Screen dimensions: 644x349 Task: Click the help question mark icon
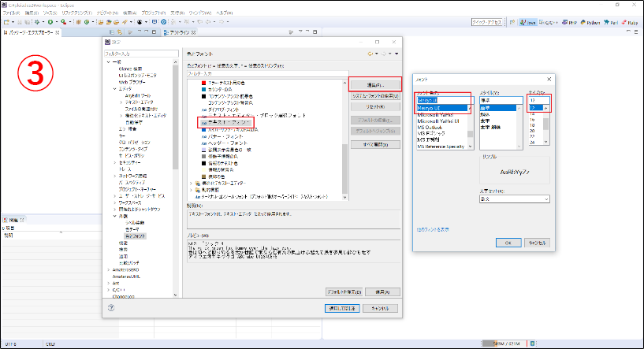(x=111, y=306)
